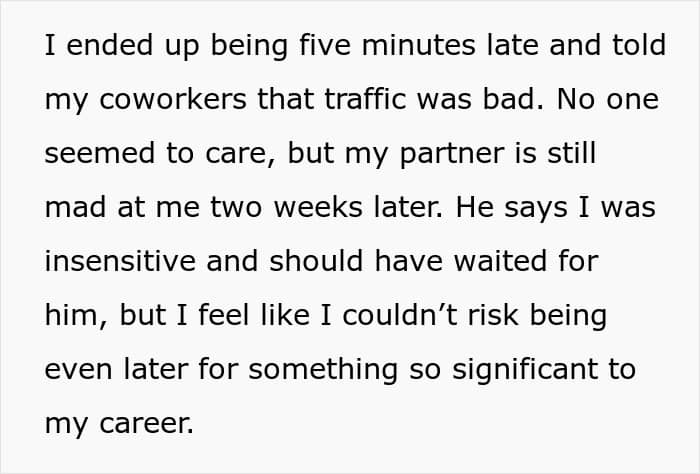This screenshot has height=474, width=700.
Task: Click the word "mad" starting the fourth line
Action: (x=75, y=207)
